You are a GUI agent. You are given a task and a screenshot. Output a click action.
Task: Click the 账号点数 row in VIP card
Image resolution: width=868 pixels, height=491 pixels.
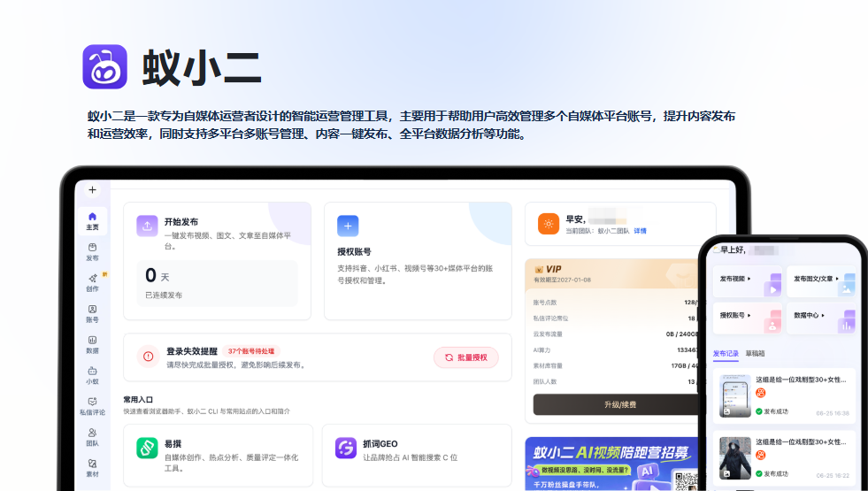pos(615,303)
